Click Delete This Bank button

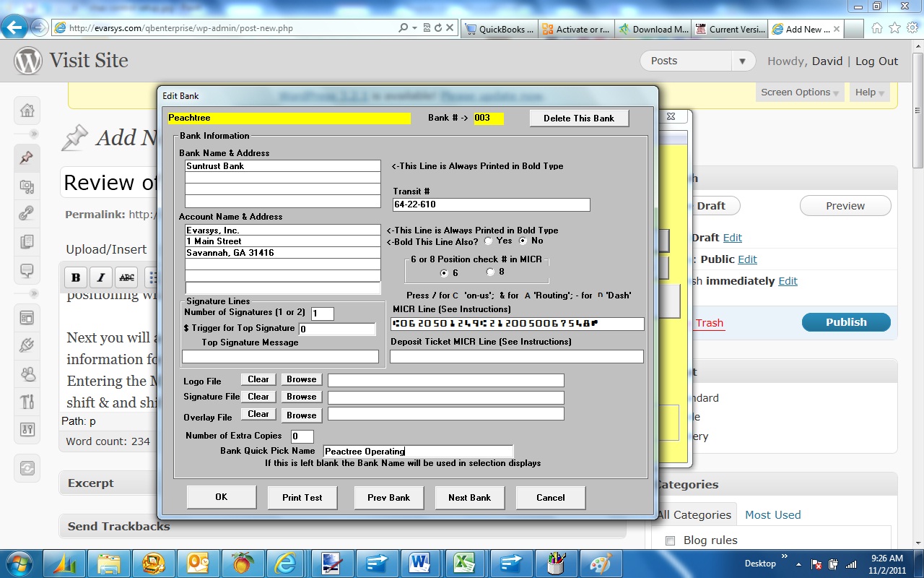[x=579, y=118]
